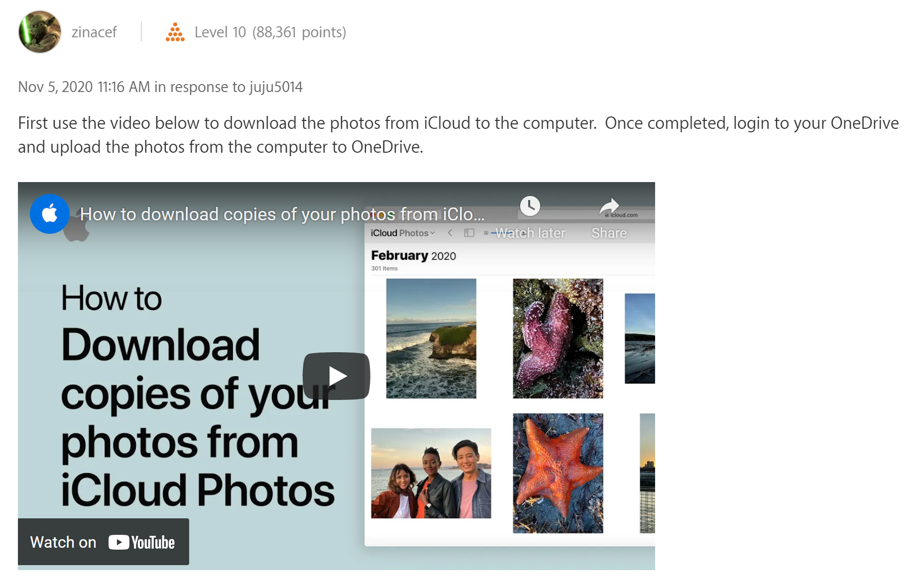Click the blue Apple channel logo
909x588 pixels.
49,214
